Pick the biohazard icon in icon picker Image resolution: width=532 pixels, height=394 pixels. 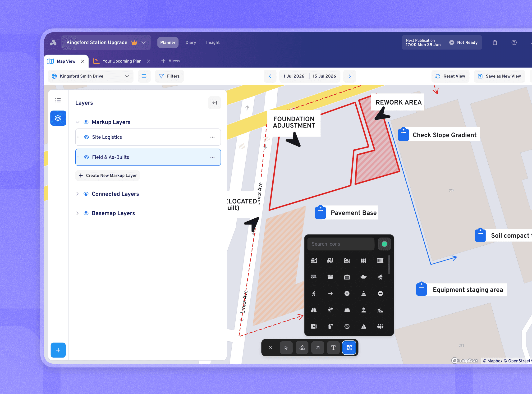(x=380, y=277)
